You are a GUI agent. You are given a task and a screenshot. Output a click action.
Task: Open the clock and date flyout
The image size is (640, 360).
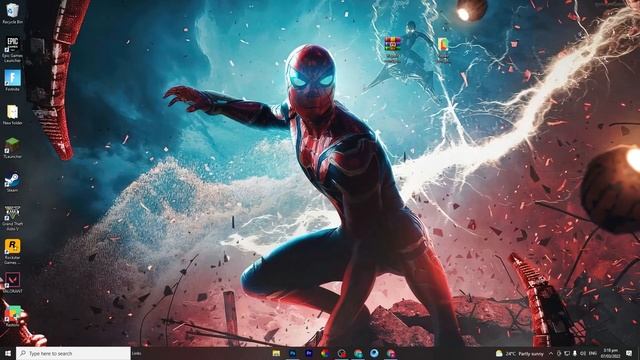click(611, 353)
